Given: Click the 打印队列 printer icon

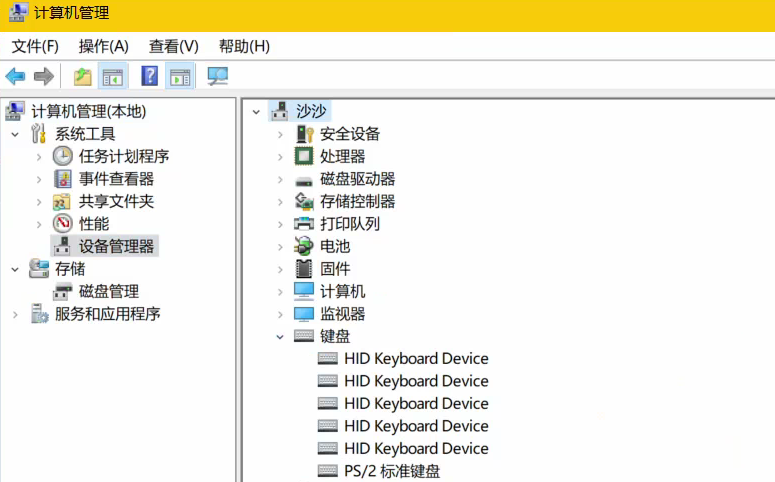Looking at the screenshot, I should (304, 223).
